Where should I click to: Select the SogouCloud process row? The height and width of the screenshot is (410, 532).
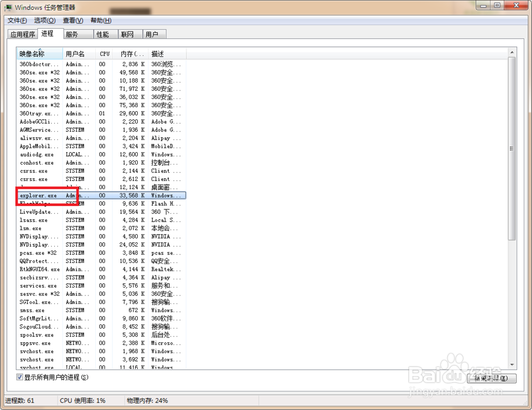(x=101, y=327)
